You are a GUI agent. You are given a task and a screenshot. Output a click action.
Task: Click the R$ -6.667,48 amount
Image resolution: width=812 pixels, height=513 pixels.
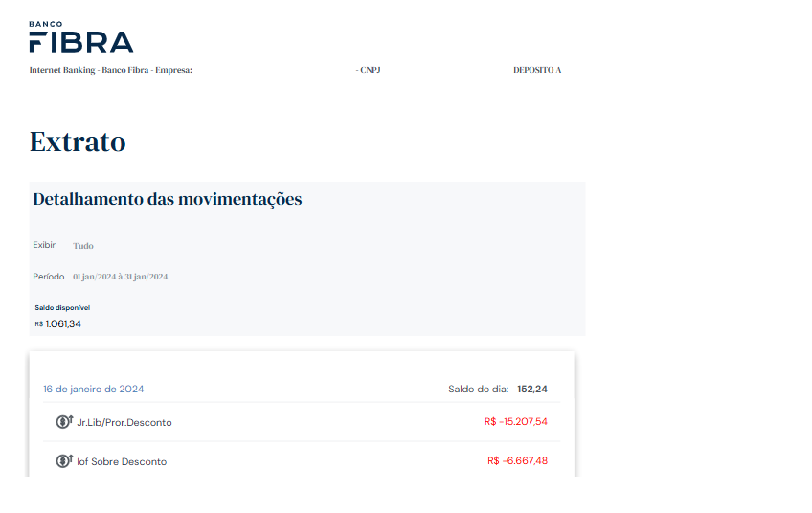coord(517,460)
